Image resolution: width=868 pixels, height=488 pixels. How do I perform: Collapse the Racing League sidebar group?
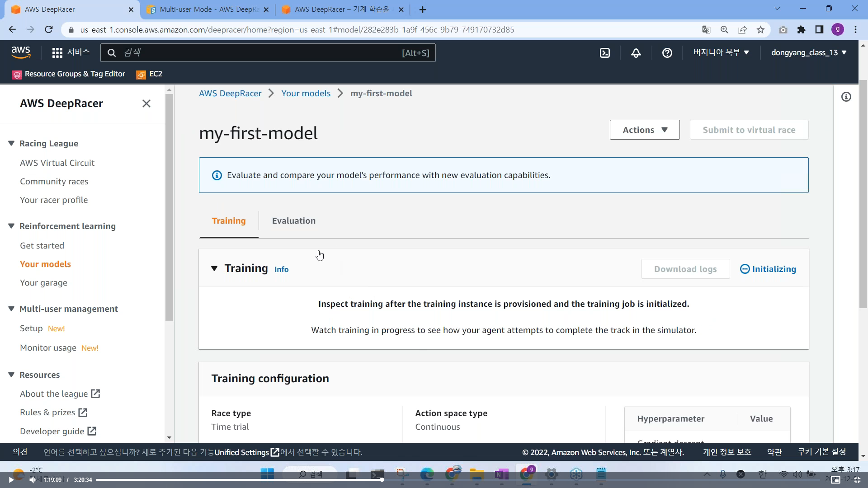[x=11, y=143]
